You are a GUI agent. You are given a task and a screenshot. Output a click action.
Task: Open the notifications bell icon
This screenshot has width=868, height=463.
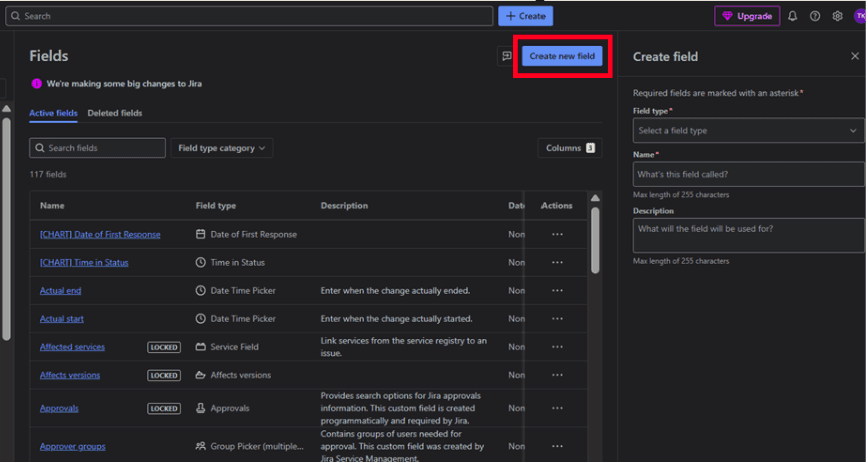click(793, 16)
